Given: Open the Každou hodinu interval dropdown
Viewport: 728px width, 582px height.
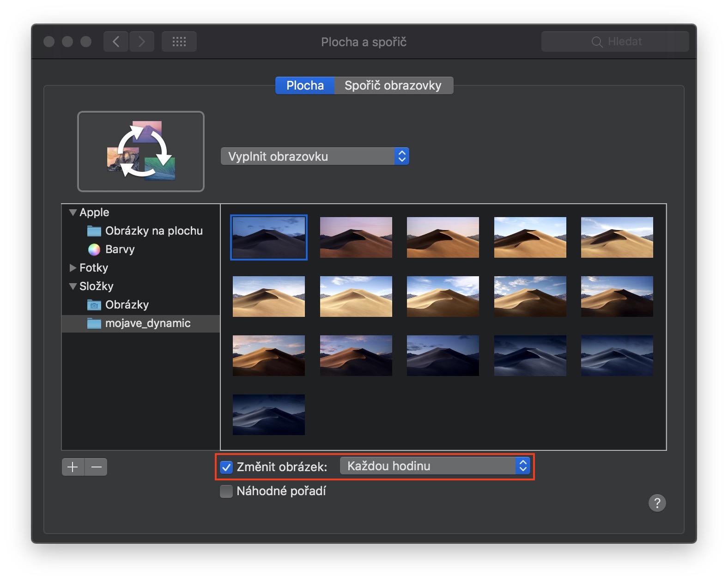Looking at the screenshot, I should (434, 466).
